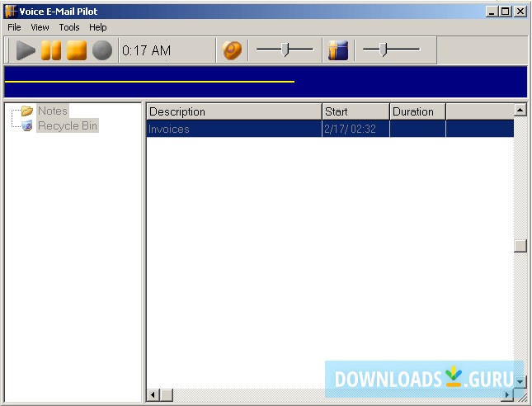Click the horizontal scrollbar right arrow
The height and width of the screenshot is (406, 532).
[x=507, y=394]
